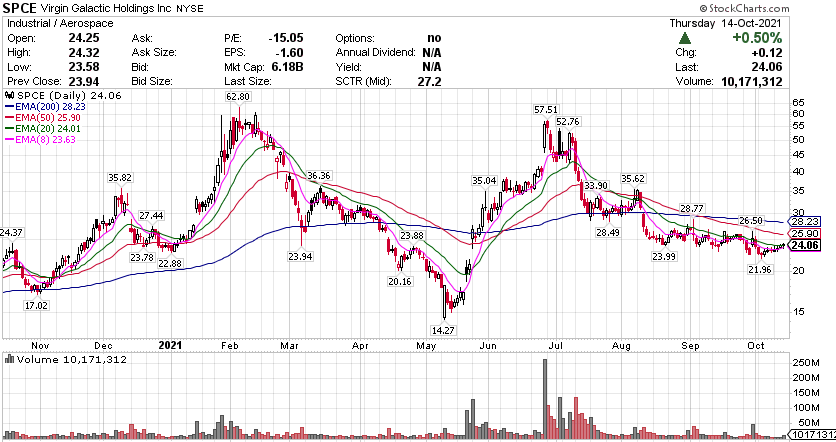This screenshot has height=442, width=836.
Task: Click the Volume 10,171,312 panel title
Action: [72, 359]
